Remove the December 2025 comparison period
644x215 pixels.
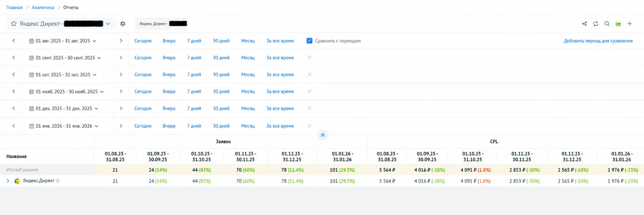pyautogui.click(x=309, y=108)
